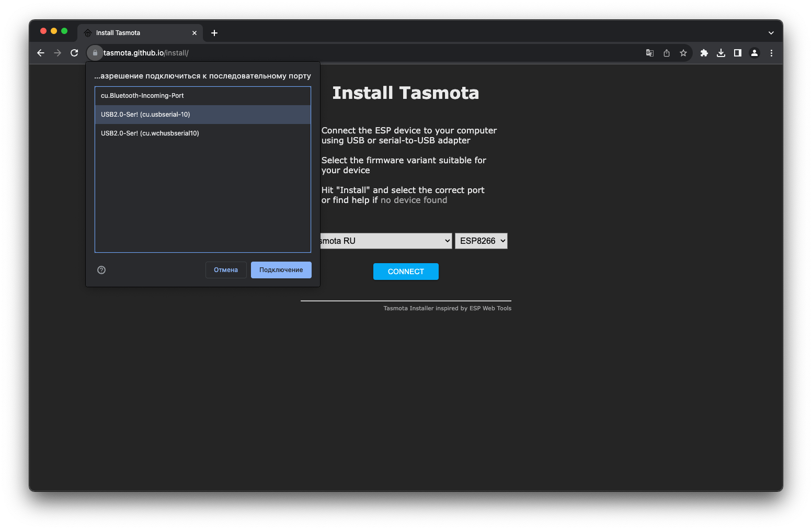Toggle the browser side panel
The width and height of the screenshot is (812, 530).
737,53
